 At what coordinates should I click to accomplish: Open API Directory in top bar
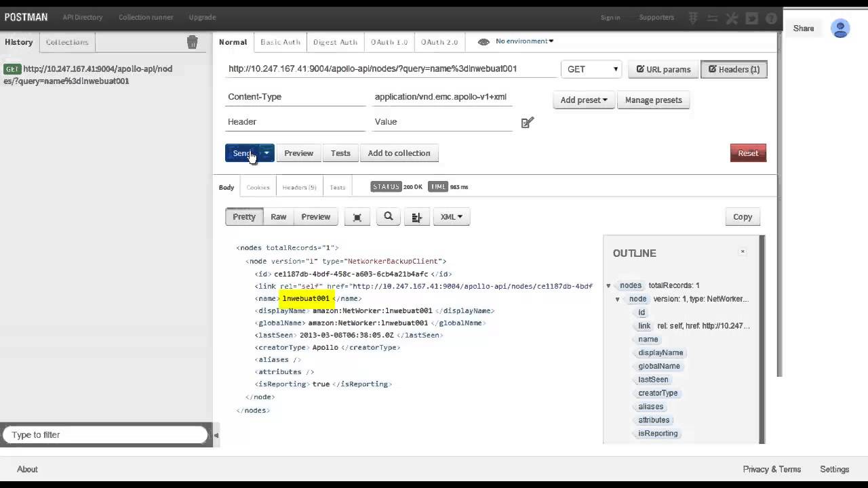click(83, 17)
